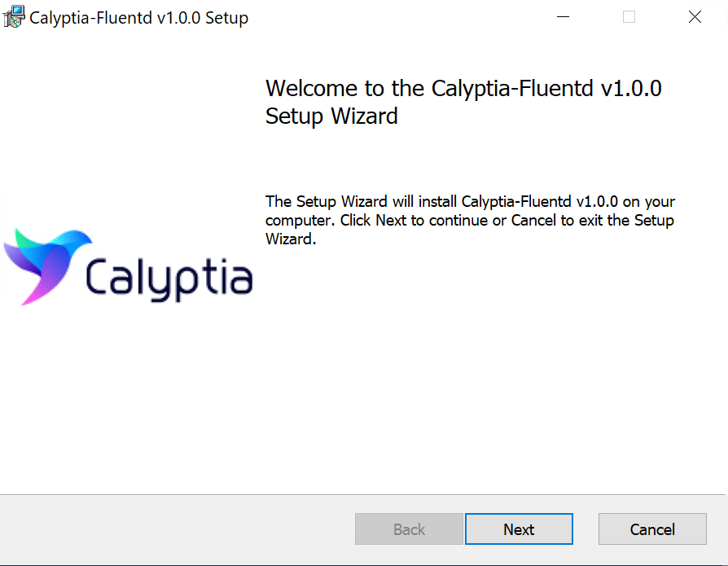Click the window title text
This screenshot has width=728, height=566.
tap(138, 18)
